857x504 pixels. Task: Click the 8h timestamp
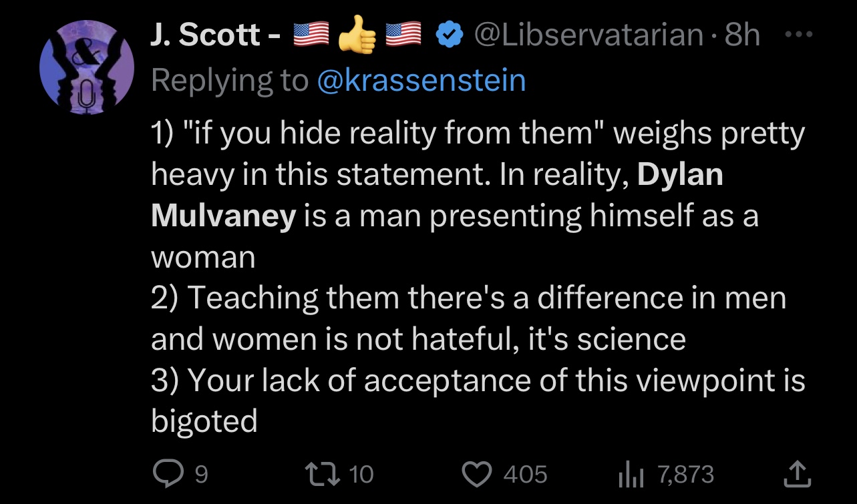742,34
